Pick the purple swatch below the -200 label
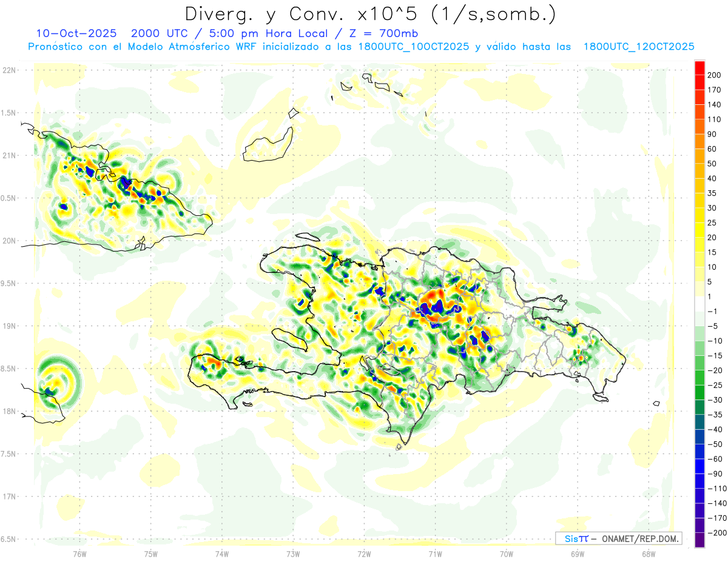728x562 pixels. pos(699,540)
